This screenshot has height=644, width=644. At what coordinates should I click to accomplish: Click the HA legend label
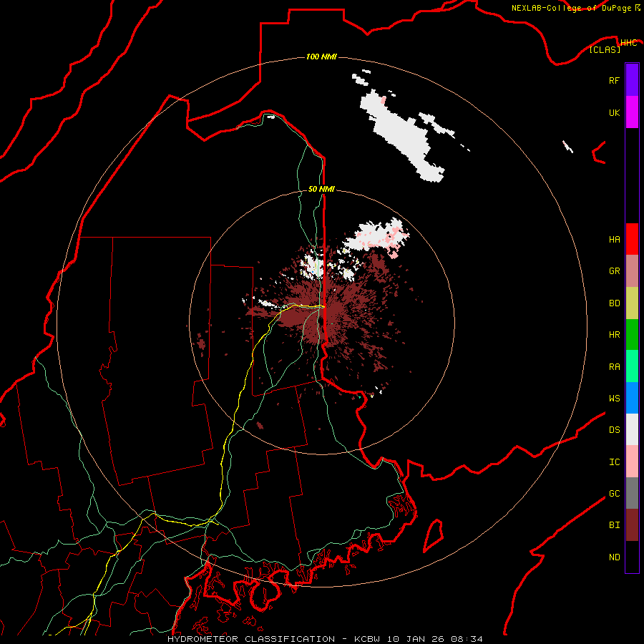pyautogui.click(x=614, y=239)
